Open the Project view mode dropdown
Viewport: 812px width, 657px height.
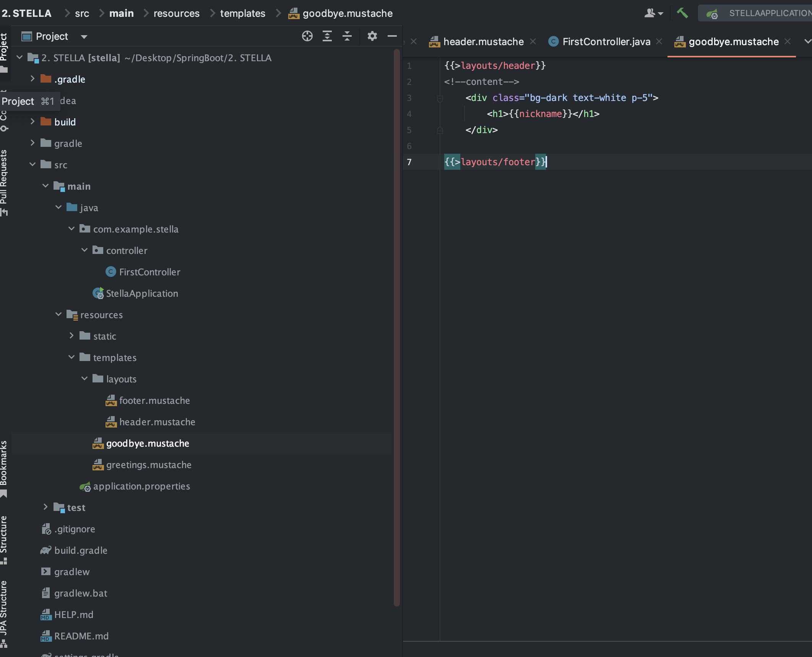click(84, 37)
